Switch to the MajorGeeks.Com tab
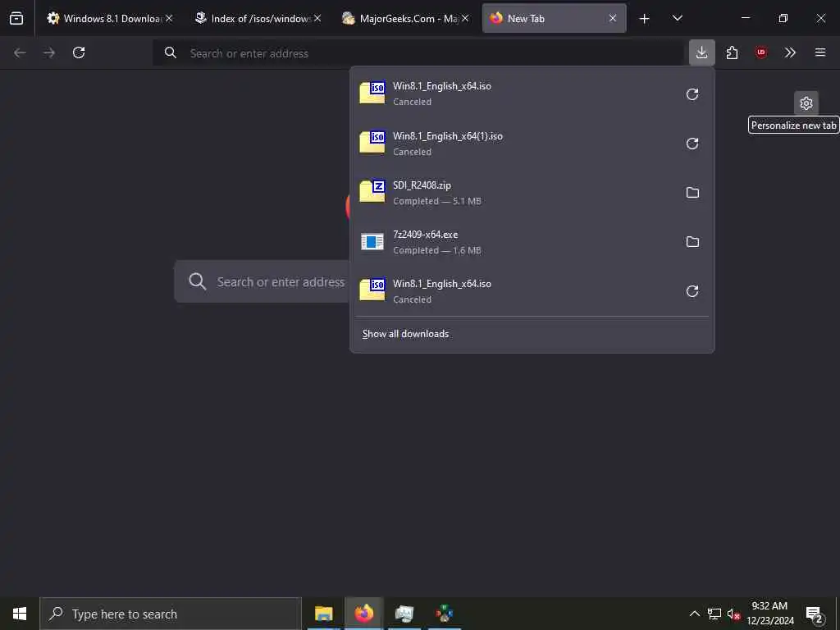840x630 pixels. pos(404,18)
